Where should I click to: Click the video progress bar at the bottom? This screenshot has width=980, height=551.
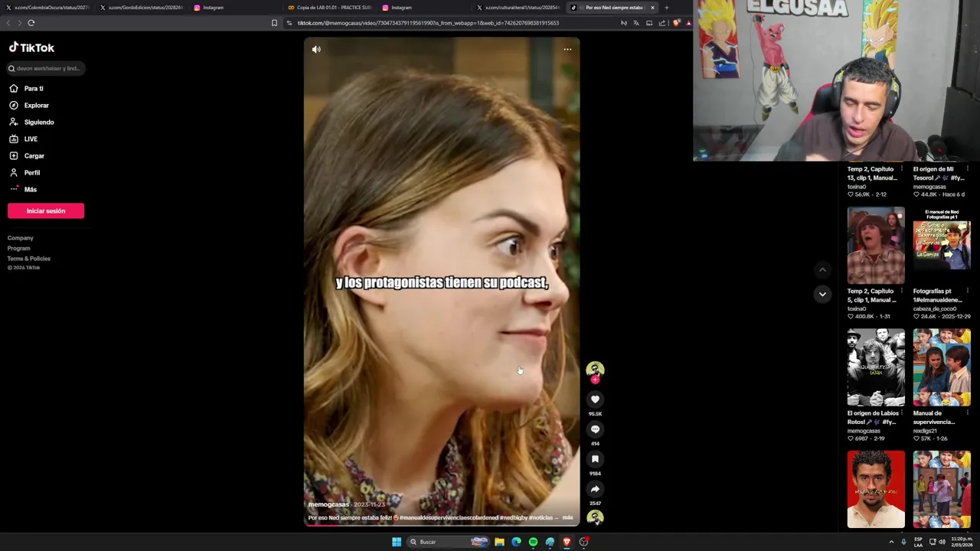tap(442, 526)
